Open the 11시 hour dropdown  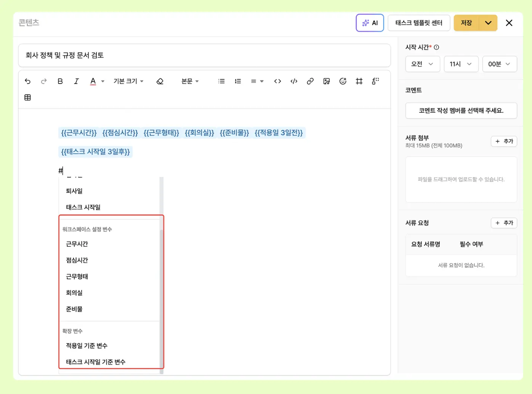click(461, 64)
